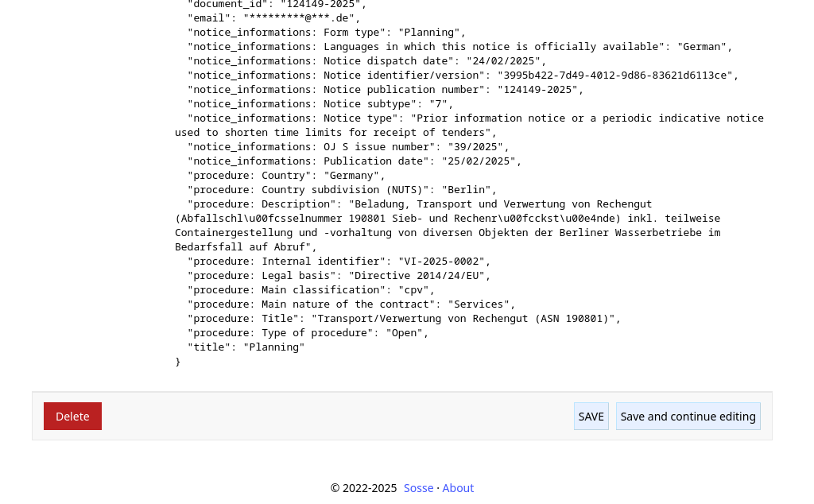Screen dimensions: 814x504
Task: Click Save and continue editing
Action: click(688, 417)
